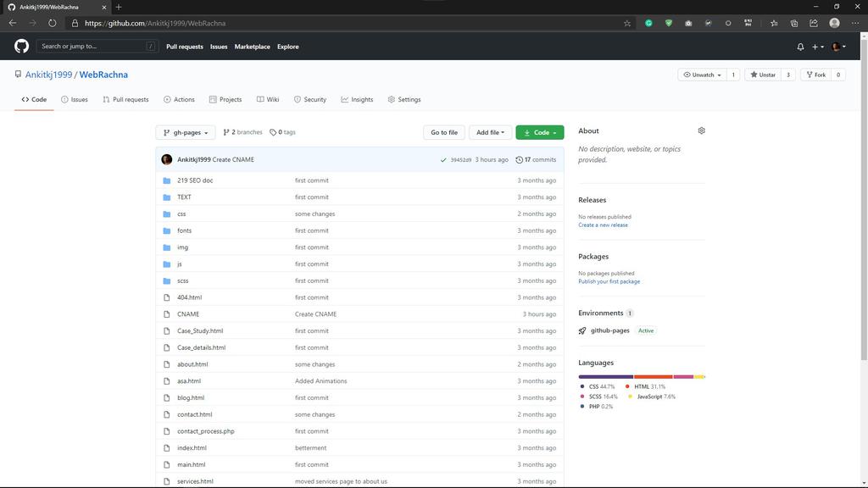Click the index.html file icon
Image resolution: width=868 pixels, height=488 pixels.
coord(167,448)
